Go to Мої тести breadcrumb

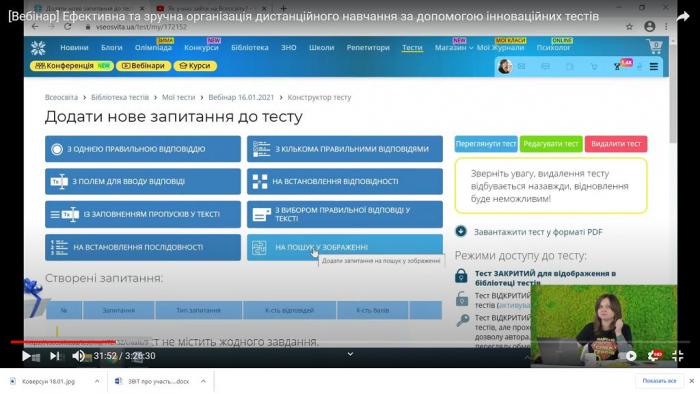click(179, 97)
